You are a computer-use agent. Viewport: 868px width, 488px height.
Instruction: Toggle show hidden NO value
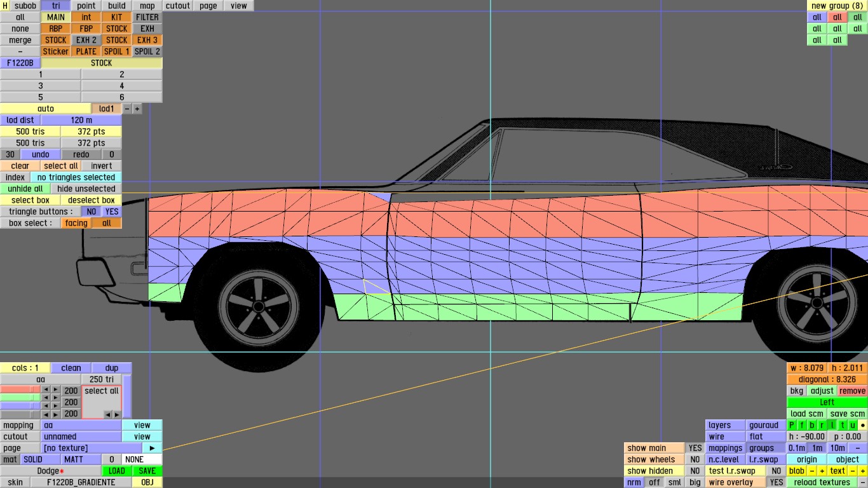click(695, 471)
